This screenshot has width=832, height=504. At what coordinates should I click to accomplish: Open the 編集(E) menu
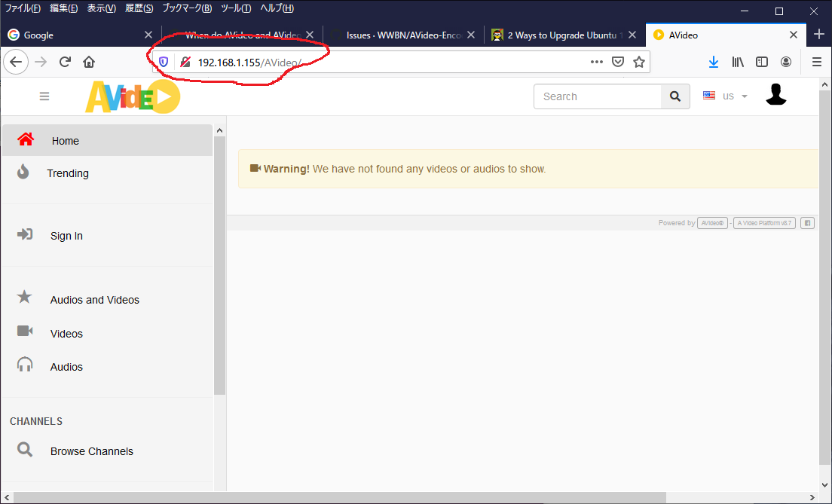[63, 8]
